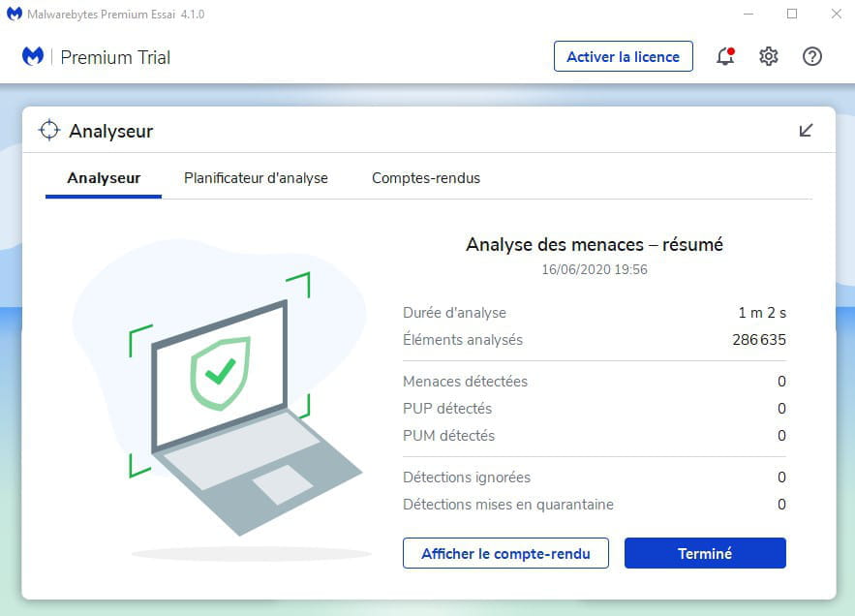Collapse the Analyseur panel with the arrow icon
This screenshot has width=855, height=616.
[x=806, y=131]
